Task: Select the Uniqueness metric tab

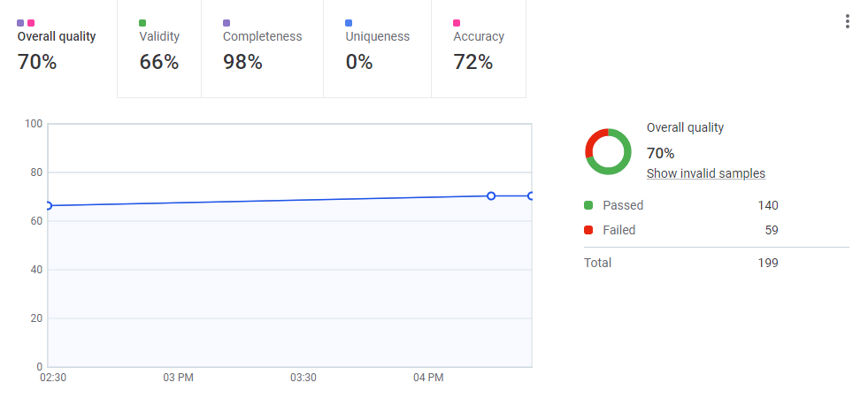Action: 377,48
